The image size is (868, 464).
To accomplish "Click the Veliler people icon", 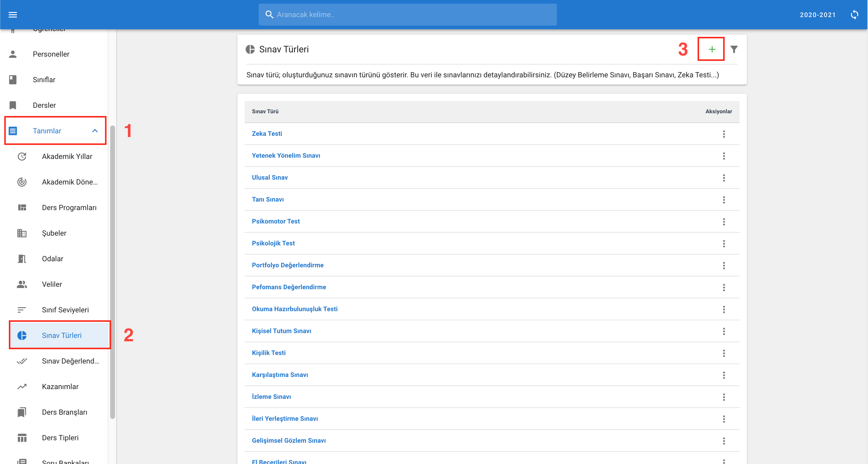I will click(x=22, y=284).
